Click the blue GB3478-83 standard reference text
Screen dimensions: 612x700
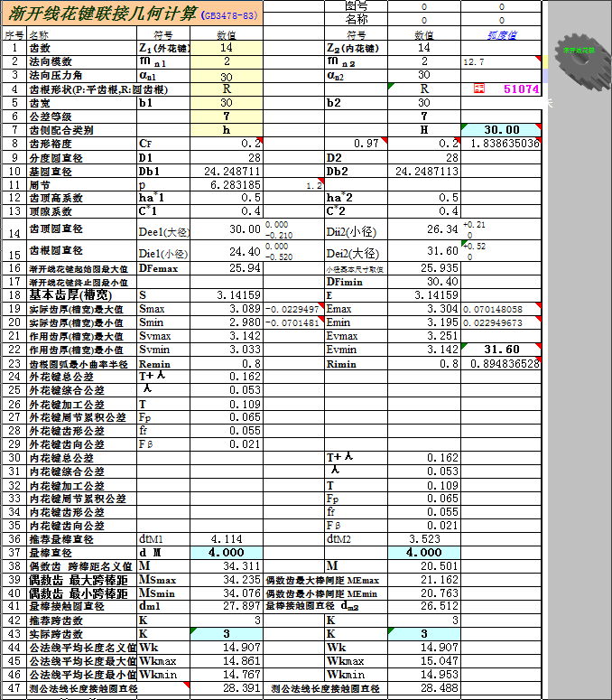[x=229, y=15]
